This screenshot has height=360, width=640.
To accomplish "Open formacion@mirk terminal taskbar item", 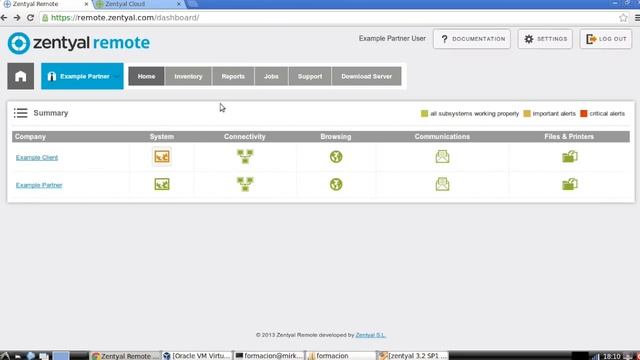I will 270,356.
